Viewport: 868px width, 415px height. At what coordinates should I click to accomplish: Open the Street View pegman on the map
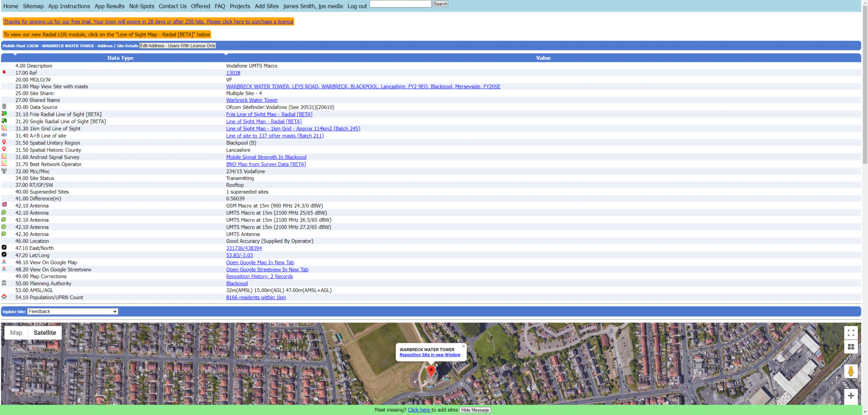851,371
